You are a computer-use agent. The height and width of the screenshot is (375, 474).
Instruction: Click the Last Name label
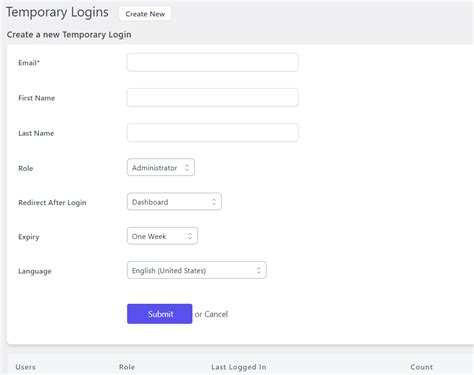point(36,133)
